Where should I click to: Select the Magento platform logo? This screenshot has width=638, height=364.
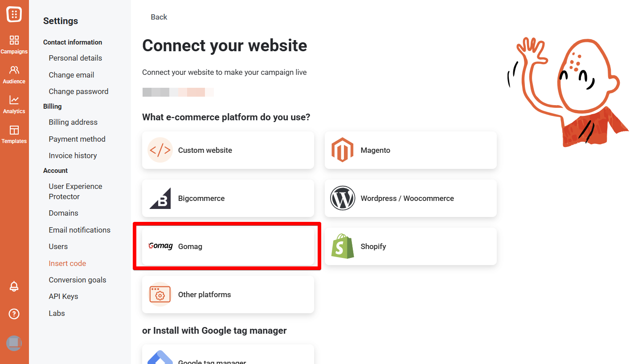click(x=342, y=150)
